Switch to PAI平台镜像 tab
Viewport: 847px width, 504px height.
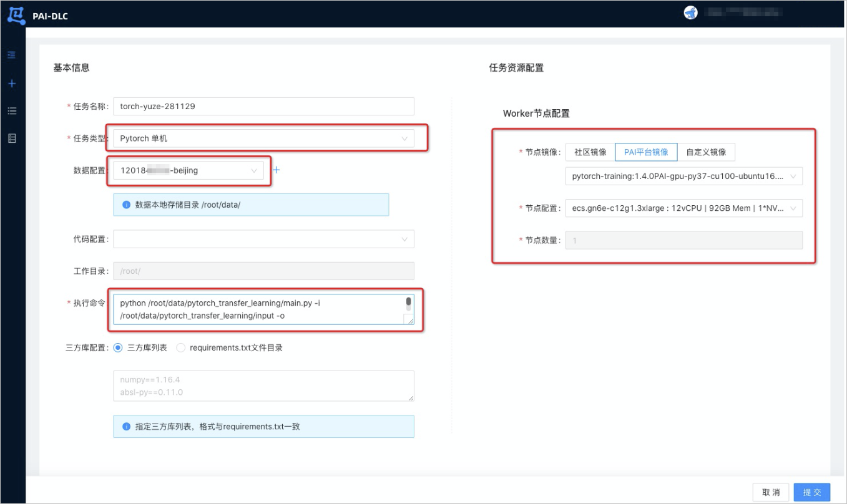coord(646,152)
